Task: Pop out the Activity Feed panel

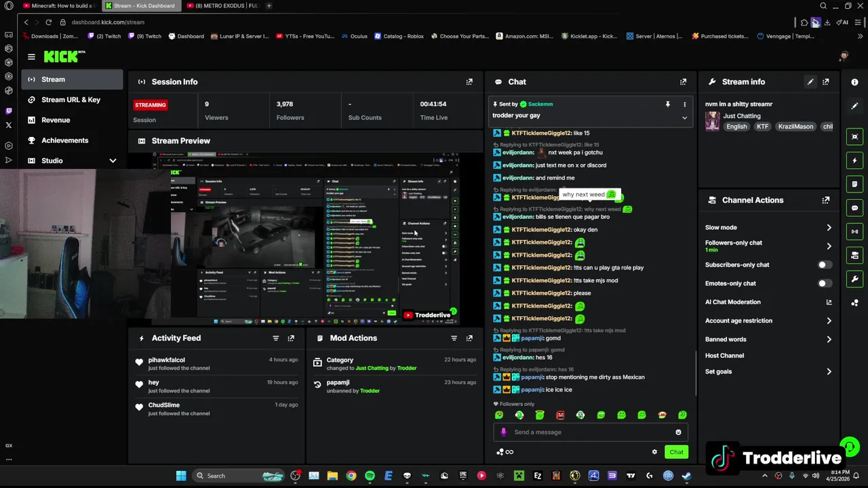Action: [291, 338]
